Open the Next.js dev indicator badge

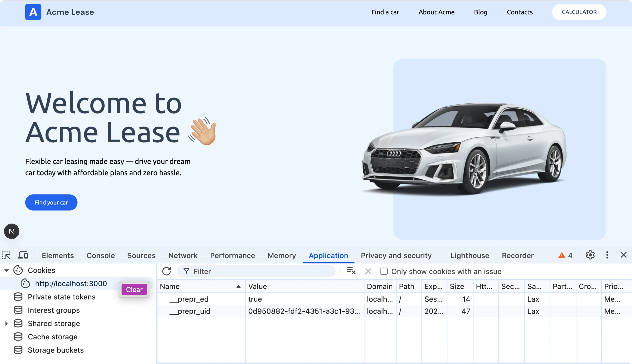(11, 231)
